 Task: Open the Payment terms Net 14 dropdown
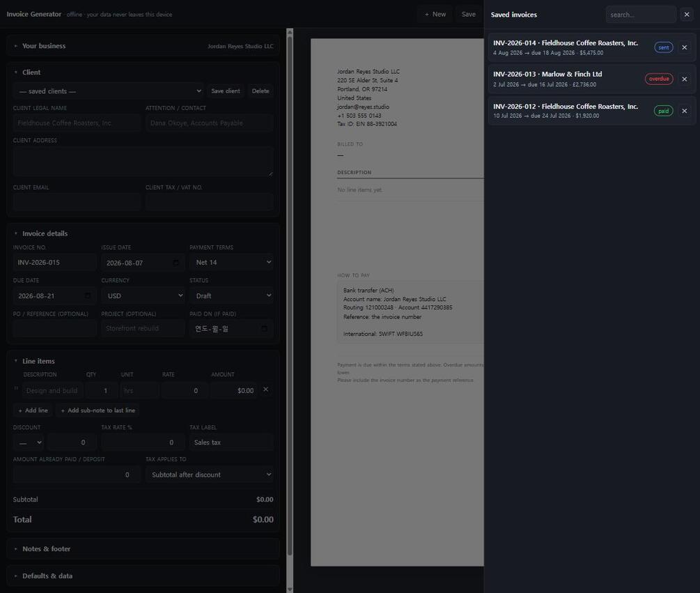(231, 262)
